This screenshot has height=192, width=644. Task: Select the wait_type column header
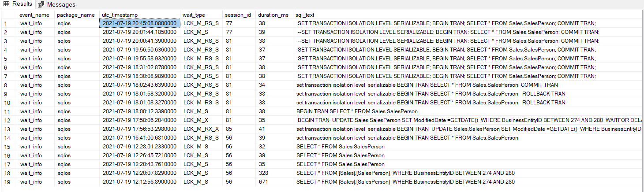click(194, 15)
